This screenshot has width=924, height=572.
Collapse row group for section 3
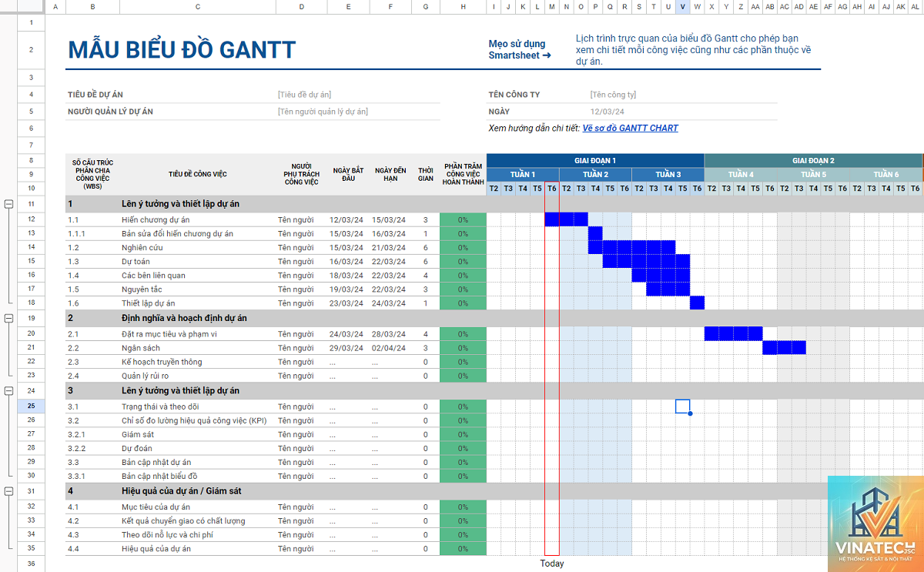8,391
